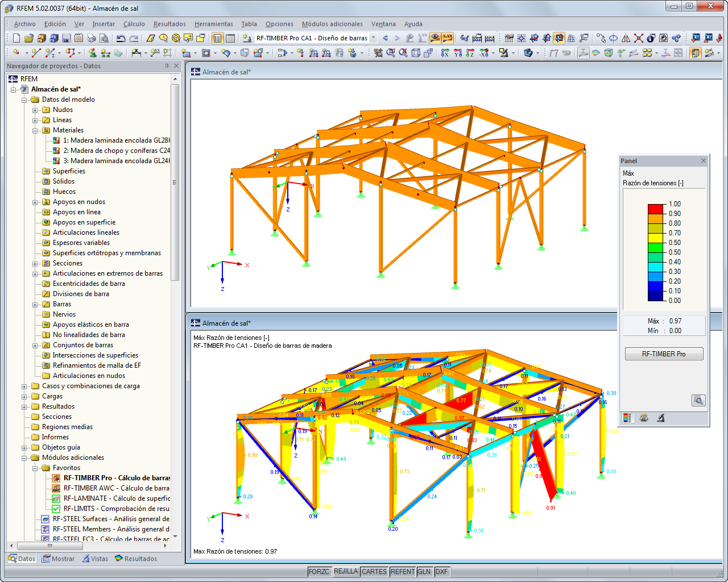Select RF-LIMITS module in the tree
This screenshot has width=728, height=582.
[116, 509]
